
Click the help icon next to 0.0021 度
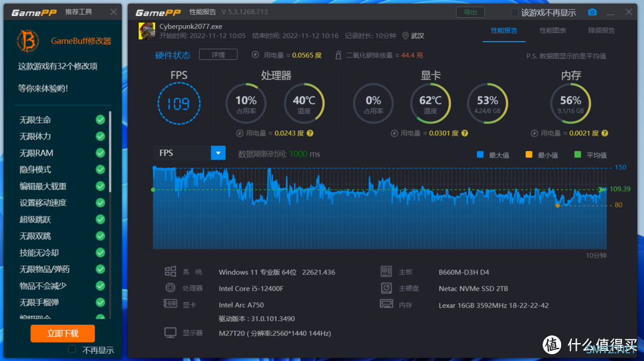click(605, 133)
